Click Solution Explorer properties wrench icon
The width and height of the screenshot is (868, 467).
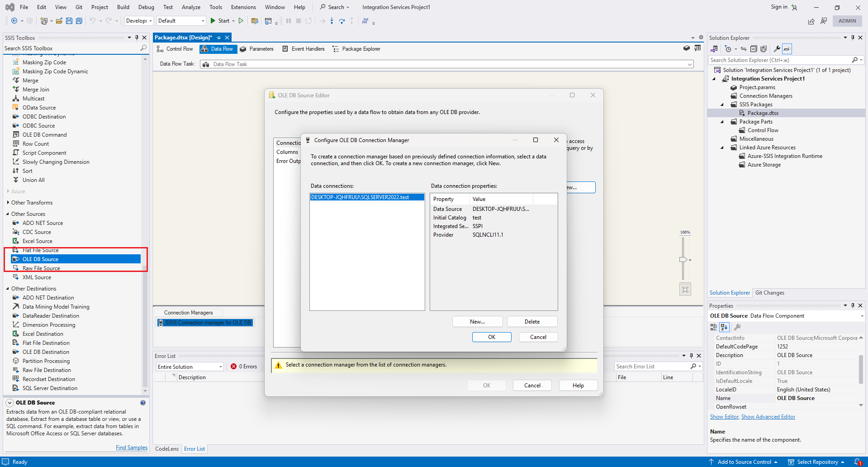coord(777,49)
